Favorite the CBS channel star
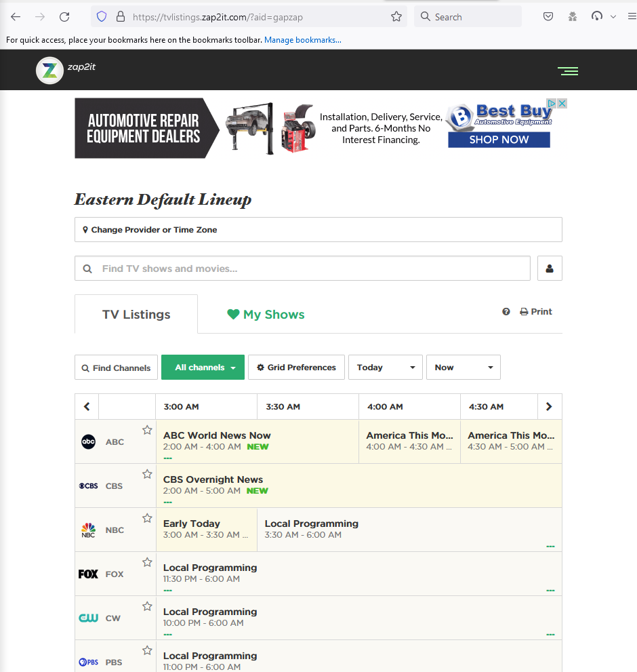The height and width of the screenshot is (672, 637). [x=147, y=474]
